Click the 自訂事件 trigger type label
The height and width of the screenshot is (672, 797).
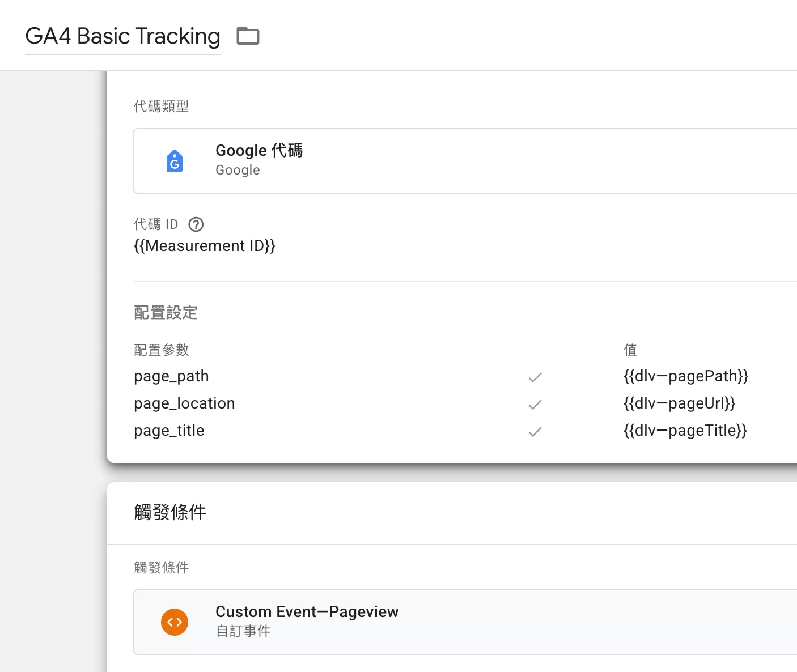pos(243,631)
